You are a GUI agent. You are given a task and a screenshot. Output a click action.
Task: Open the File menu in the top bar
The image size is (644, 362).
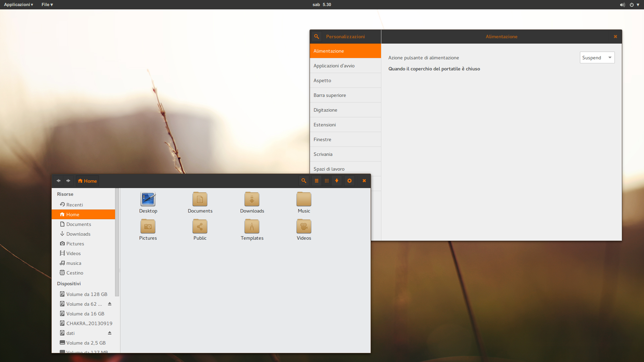click(x=47, y=4)
